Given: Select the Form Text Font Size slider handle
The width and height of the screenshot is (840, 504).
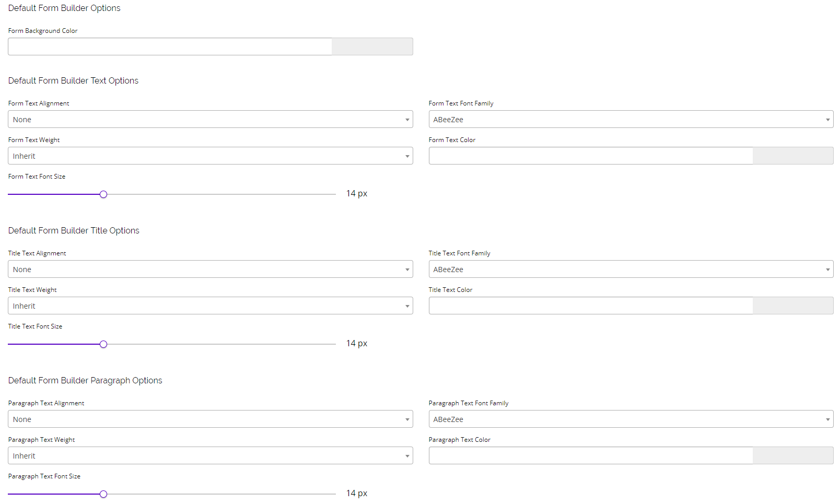Looking at the screenshot, I should pos(103,194).
